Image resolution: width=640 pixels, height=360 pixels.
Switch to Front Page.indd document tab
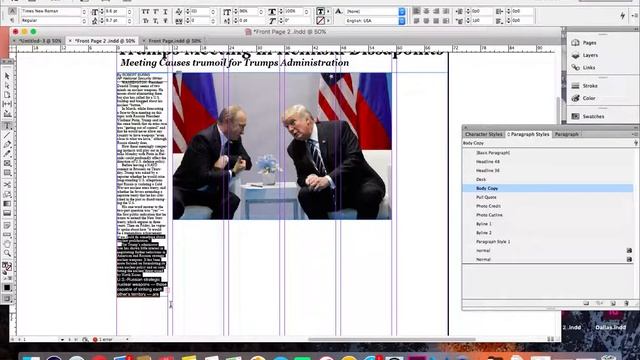point(175,41)
